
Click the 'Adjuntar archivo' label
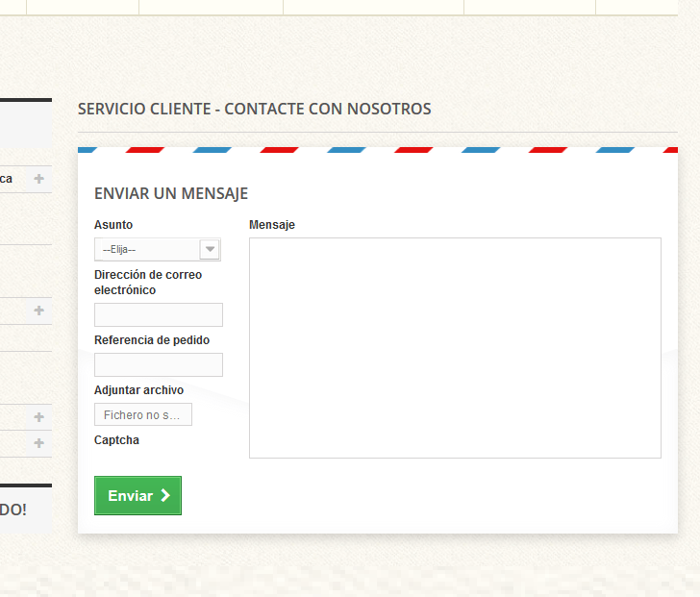[x=138, y=390]
